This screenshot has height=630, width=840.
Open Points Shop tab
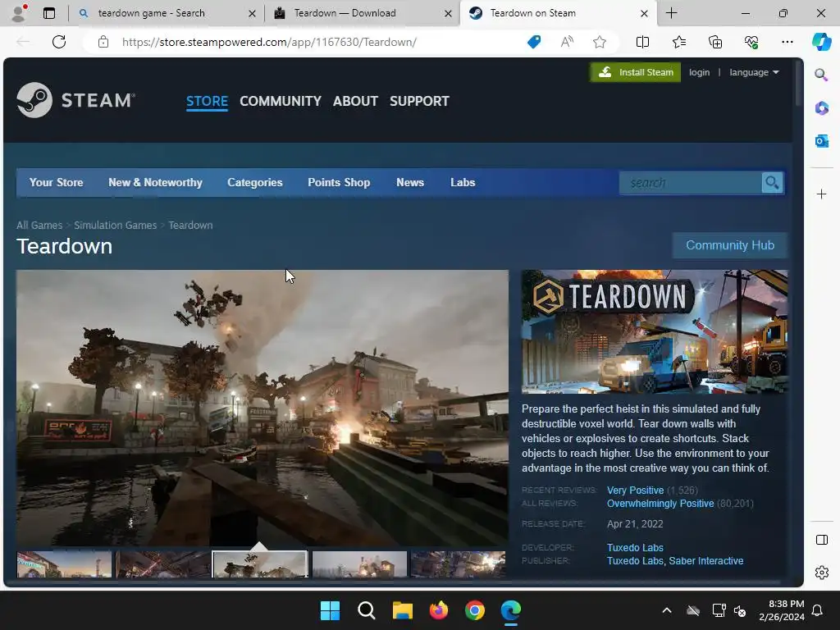[x=339, y=183]
